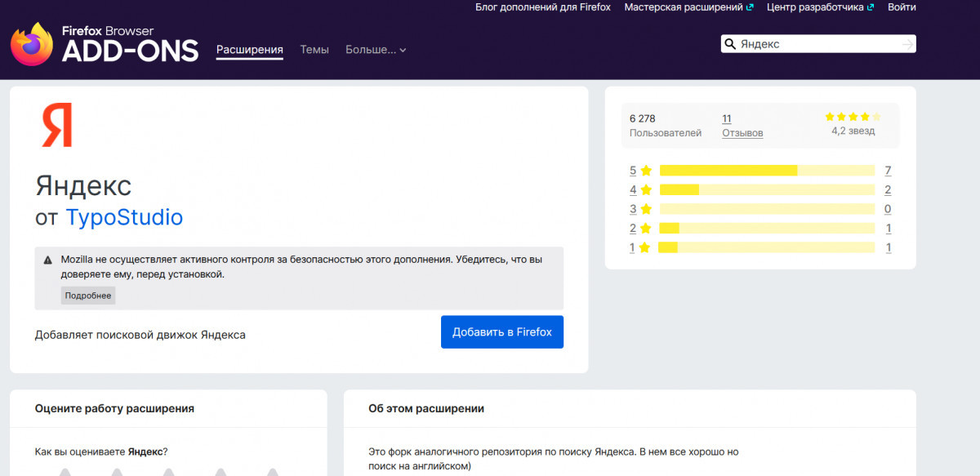Click the 5-star rating bar
Screen dimensions: 980x476
click(766, 171)
